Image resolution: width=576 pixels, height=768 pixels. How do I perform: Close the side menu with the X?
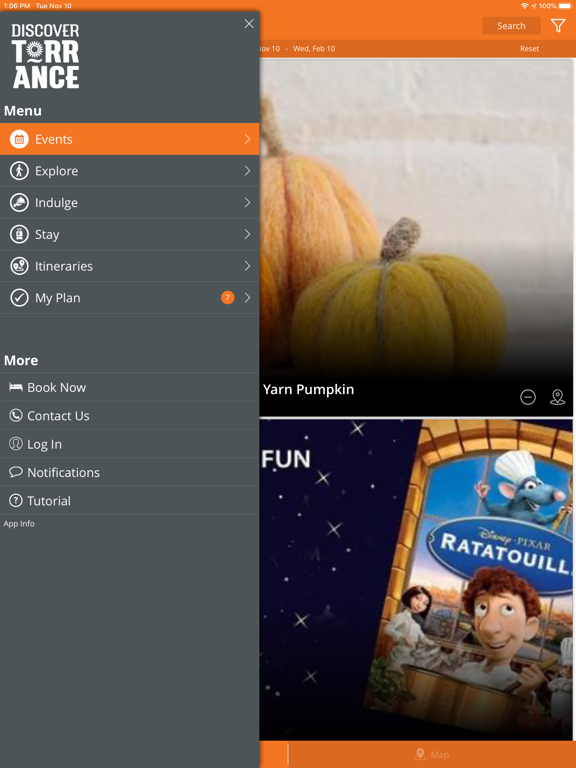pyautogui.click(x=249, y=24)
